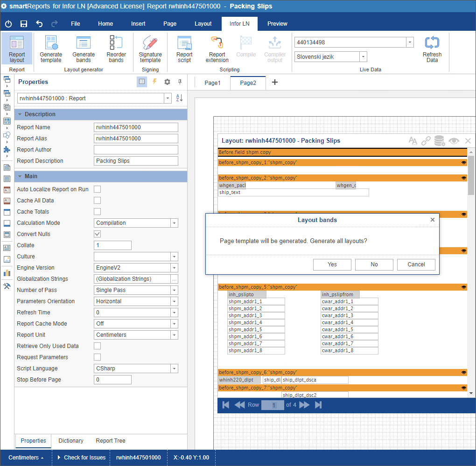Viewport: 476px width, 466px height.
Task: Toggle visibility of the before_shpm_copy_6 band
Action: click(x=464, y=373)
